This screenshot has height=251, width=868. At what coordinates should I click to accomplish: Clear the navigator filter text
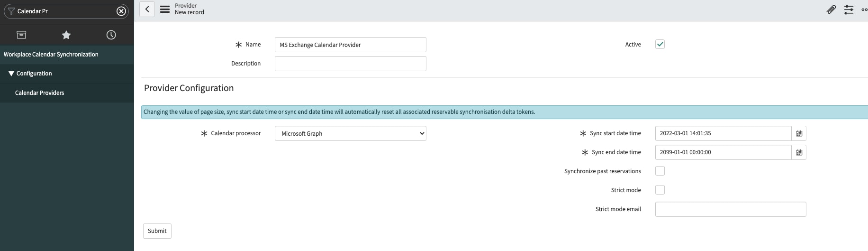[121, 11]
